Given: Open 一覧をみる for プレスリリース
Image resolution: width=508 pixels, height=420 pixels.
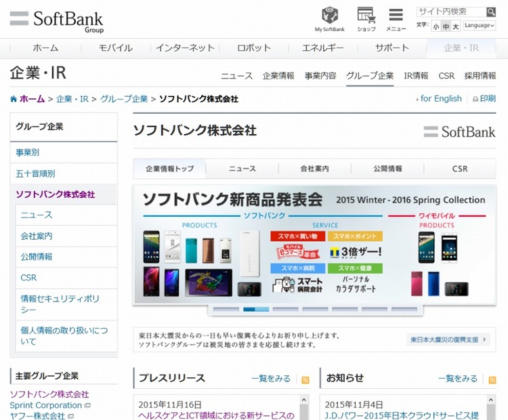Looking at the screenshot, I should [x=271, y=379].
